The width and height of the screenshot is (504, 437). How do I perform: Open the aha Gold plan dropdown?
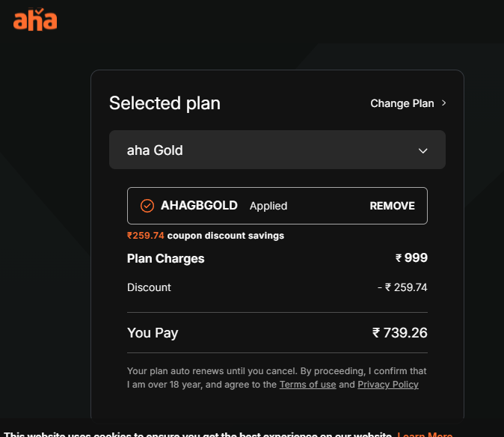(x=277, y=150)
